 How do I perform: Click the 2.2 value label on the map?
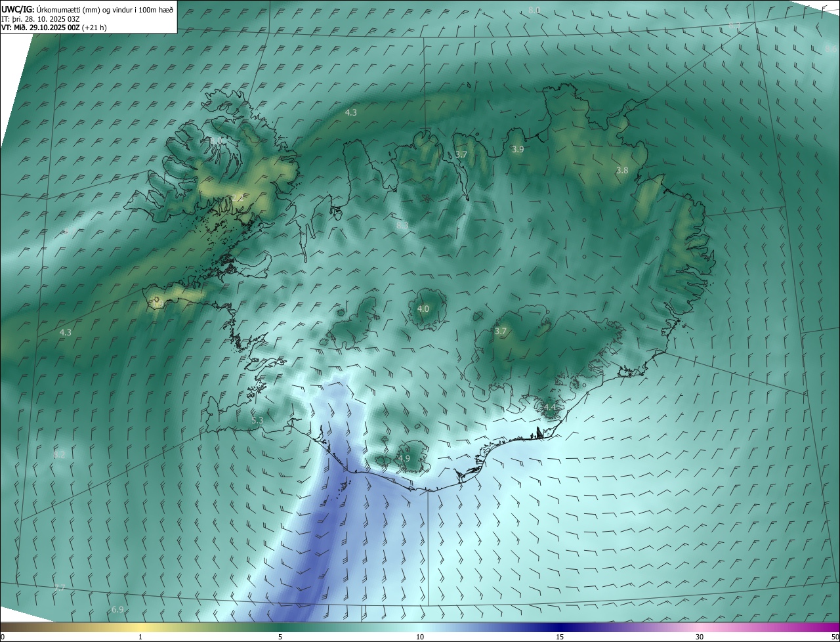click(237, 196)
